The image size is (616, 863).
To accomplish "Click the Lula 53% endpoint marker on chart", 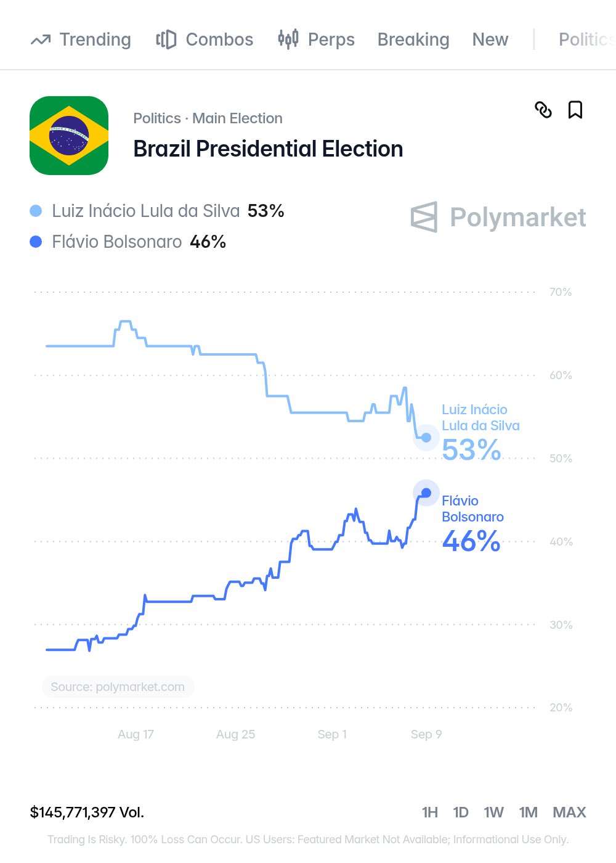I will click(x=426, y=438).
